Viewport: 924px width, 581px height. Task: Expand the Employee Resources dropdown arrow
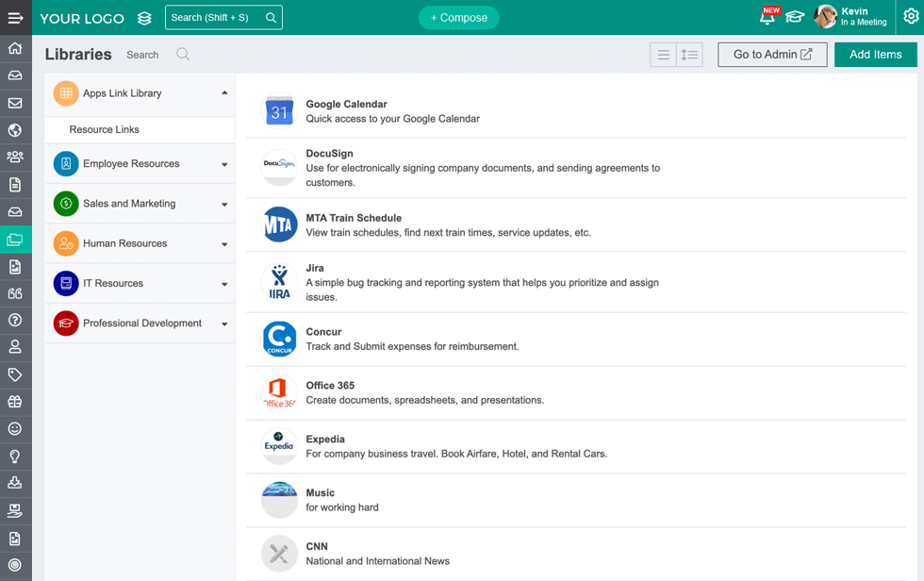(x=224, y=164)
